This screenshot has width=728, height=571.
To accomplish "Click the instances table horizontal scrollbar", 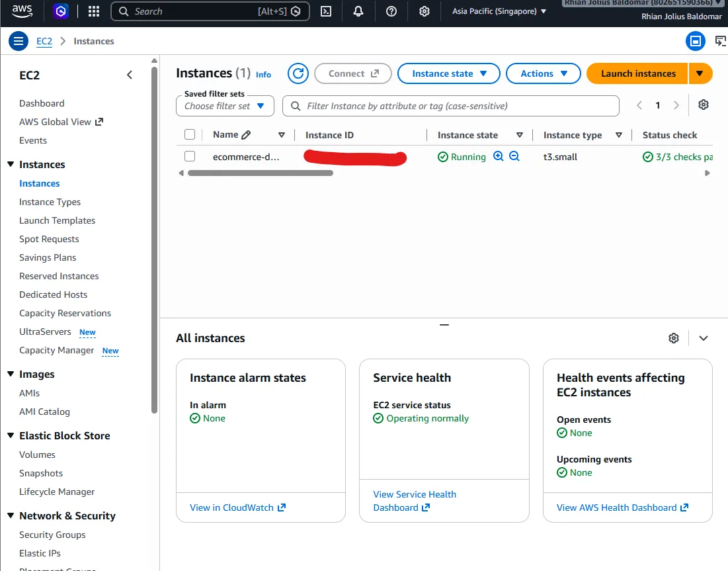I will pyautogui.click(x=261, y=173).
